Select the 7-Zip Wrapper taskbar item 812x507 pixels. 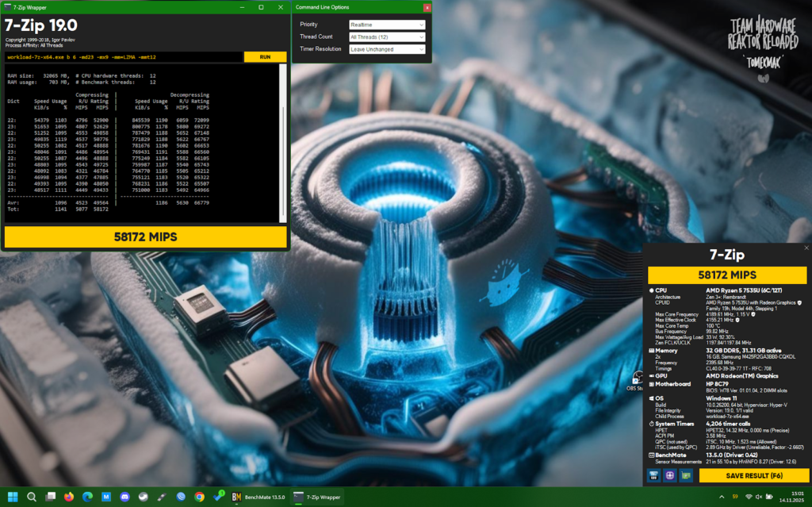point(318,497)
